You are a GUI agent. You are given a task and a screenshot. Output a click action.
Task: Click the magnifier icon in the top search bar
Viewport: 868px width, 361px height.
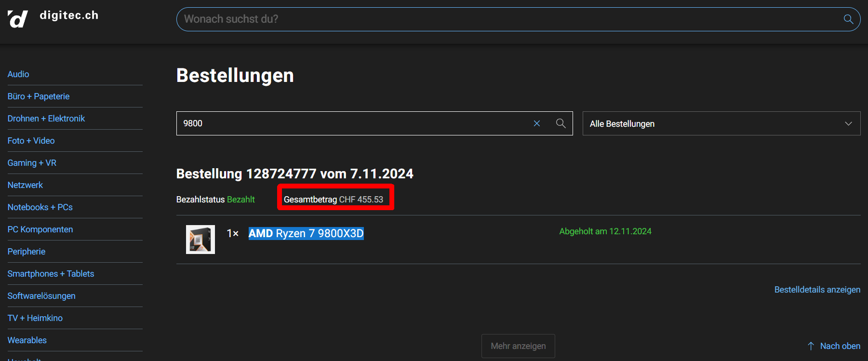[848, 19]
